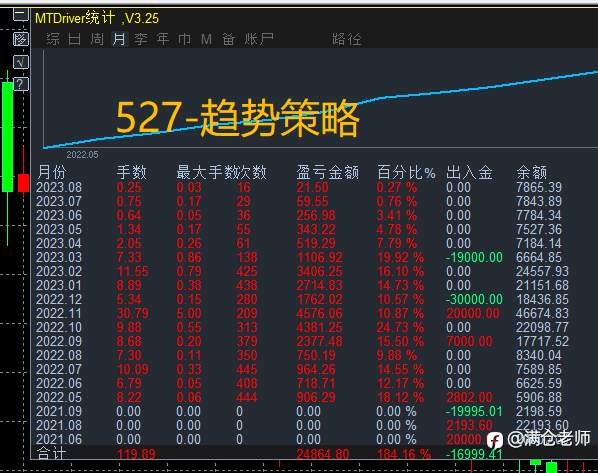Open the 币 currency tab
This screenshot has height=473, width=598.
(x=185, y=39)
